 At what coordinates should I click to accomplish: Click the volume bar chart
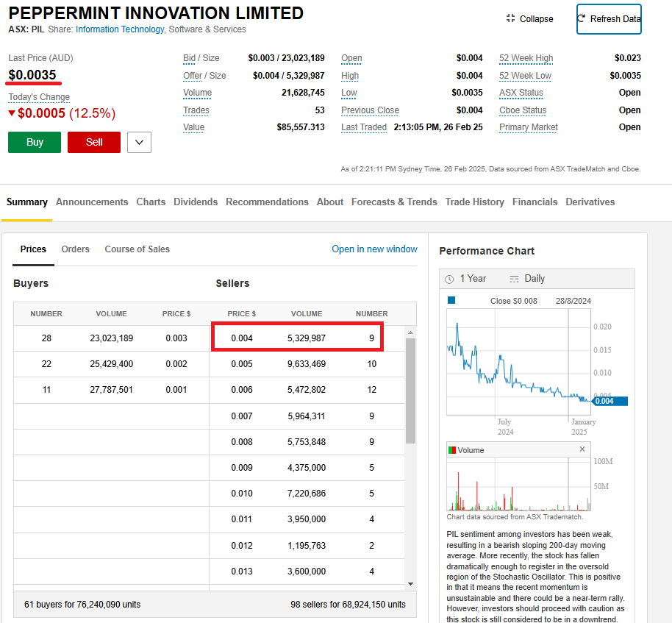pos(518,484)
